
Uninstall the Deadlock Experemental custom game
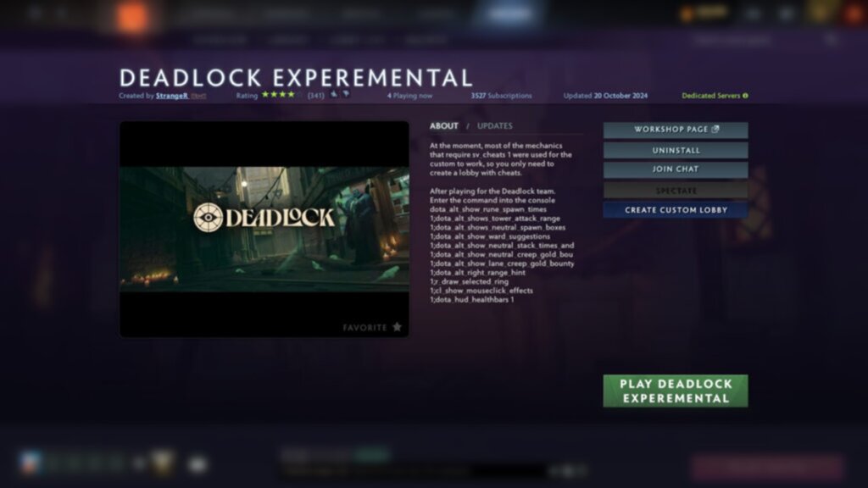click(x=675, y=149)
